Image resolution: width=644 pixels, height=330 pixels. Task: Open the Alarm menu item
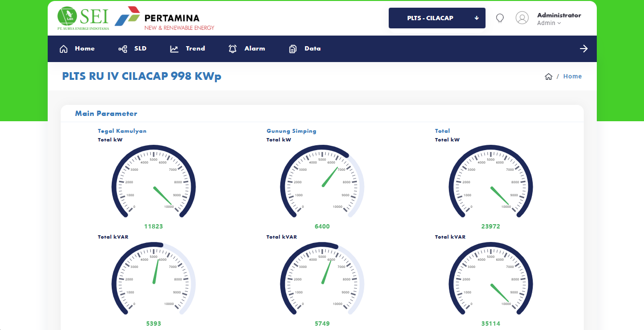254,49
